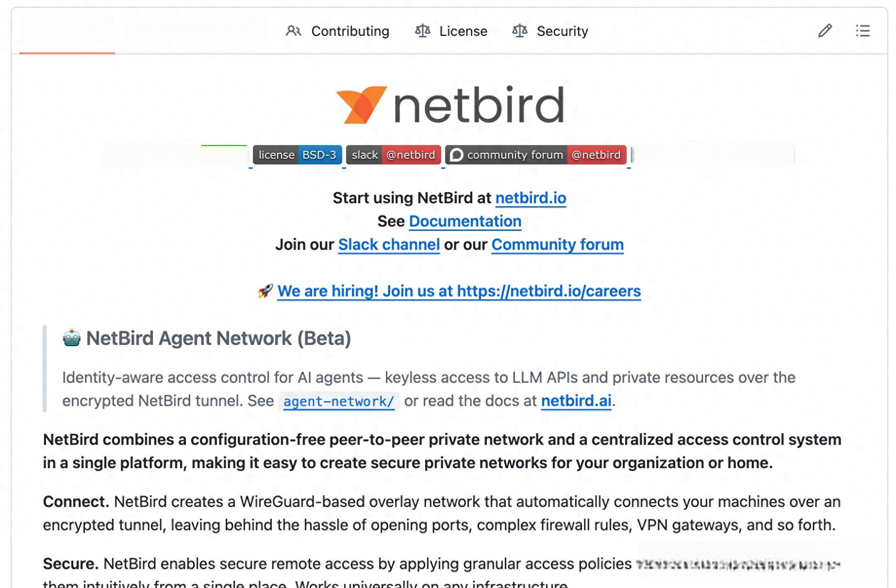
Task: Click the scale icon beside License
Action: (x=422, y=31)
